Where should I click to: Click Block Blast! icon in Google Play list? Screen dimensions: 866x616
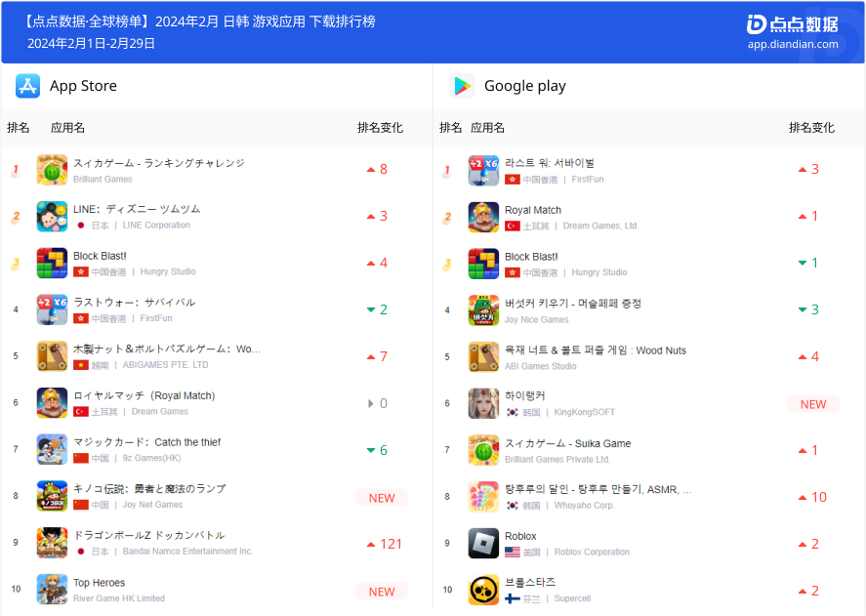point(483,264)
